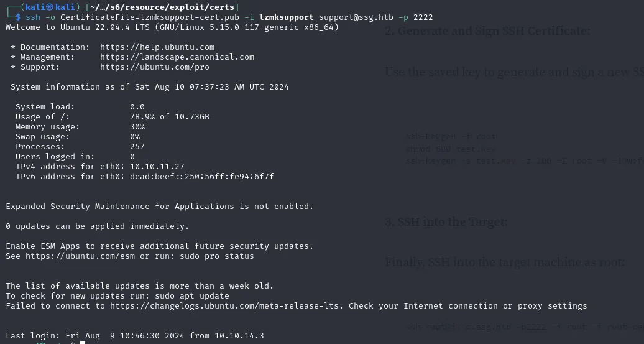Viewport: 644px width, 344px height.
Task: Open the landscape.canonical.com management URL
Action: click(x=177, y=57)
